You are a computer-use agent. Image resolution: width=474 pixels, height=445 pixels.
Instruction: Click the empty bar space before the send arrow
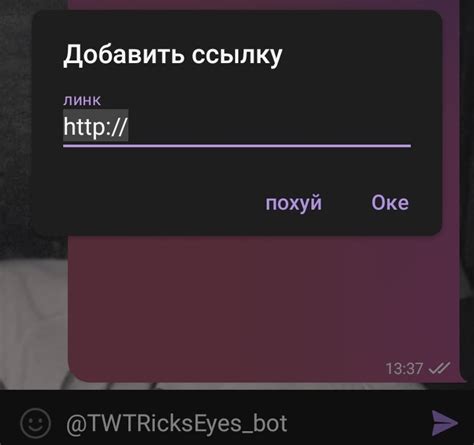point(357,423)
